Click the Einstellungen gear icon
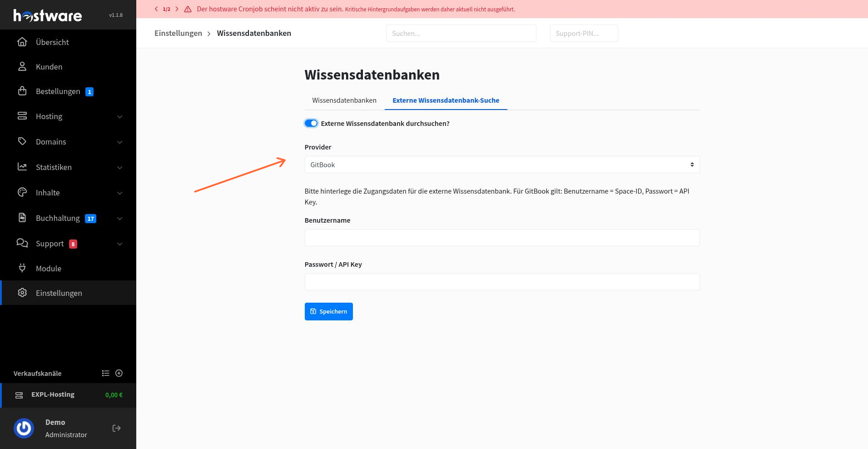868x449 pixels. coord(22,293)
